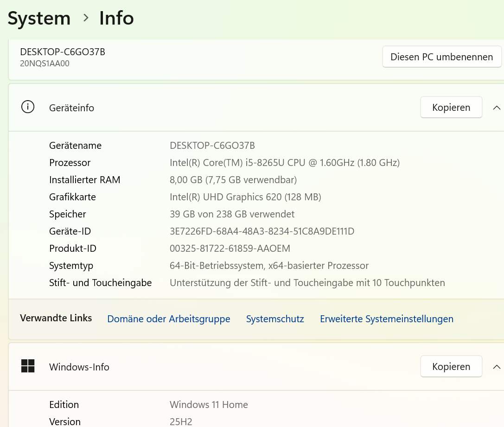
Task: Select Produkt-ID value 00325-81722-61859-AAOEM
Action: (x=230, y=249)
